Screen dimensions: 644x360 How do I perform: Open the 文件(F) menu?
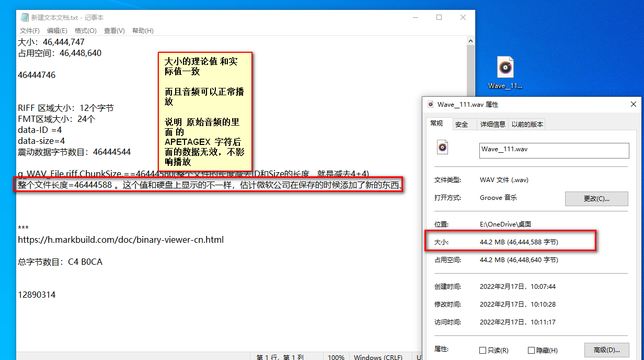(x=29, y=30)
